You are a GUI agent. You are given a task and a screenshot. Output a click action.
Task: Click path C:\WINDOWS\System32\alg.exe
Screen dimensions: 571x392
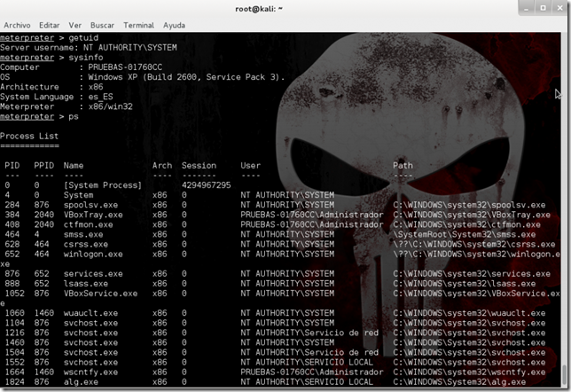[x=459, y=382]
